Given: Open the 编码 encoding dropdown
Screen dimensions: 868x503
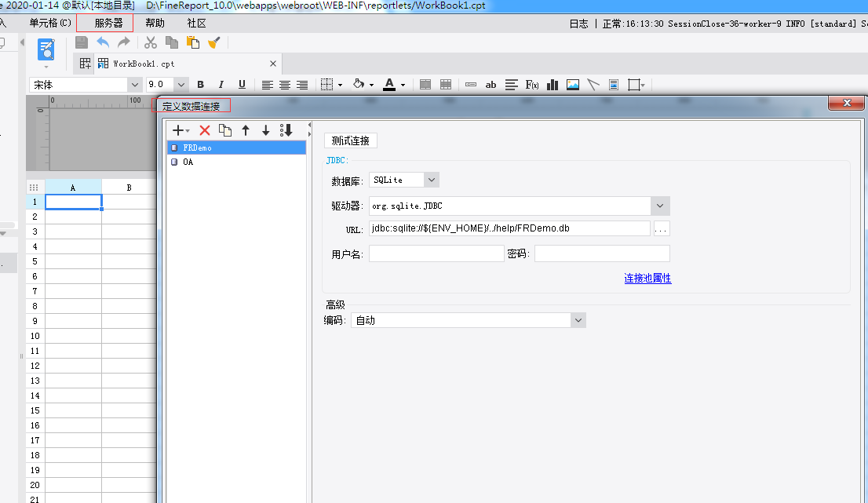Looking at the screenshot, I should (x=578, y=320).
